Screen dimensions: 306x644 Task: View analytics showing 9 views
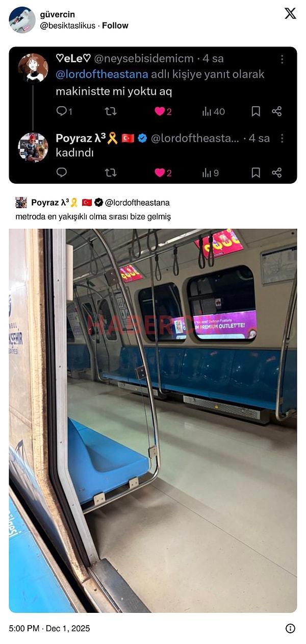click(x=210, y=173)
